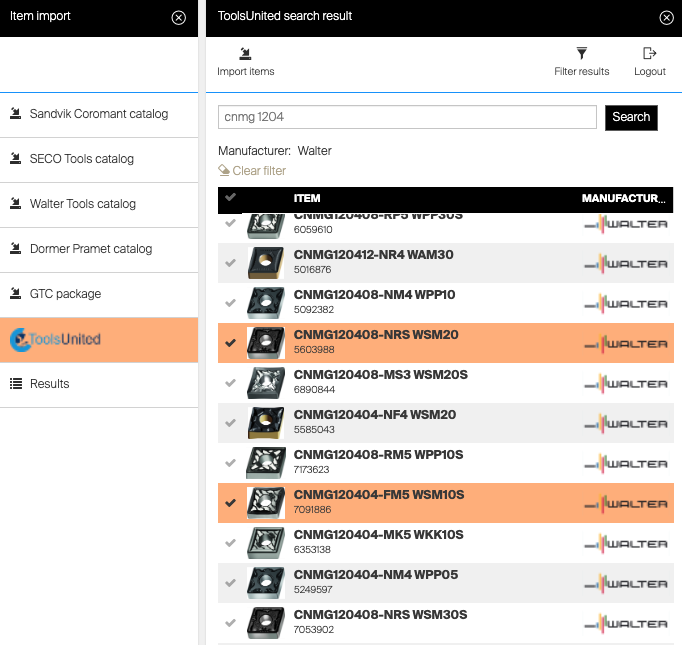
Task: Deselect the CNMG120404-FM5 WSM10S checkmark
Action: click(231, 503)
